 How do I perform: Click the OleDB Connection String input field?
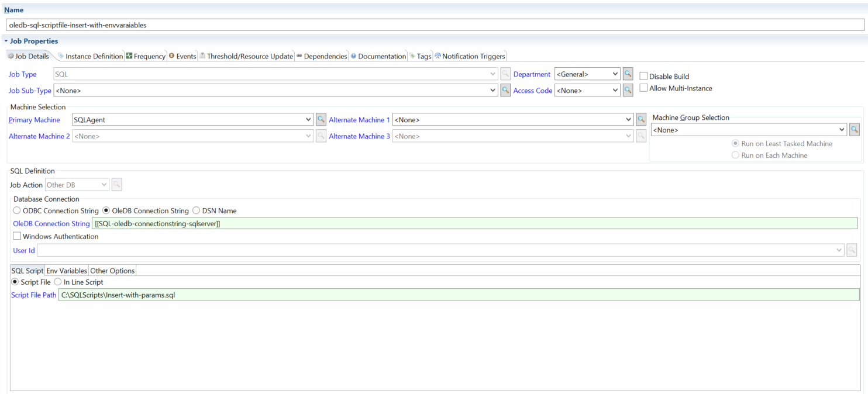tap(475, 223)
